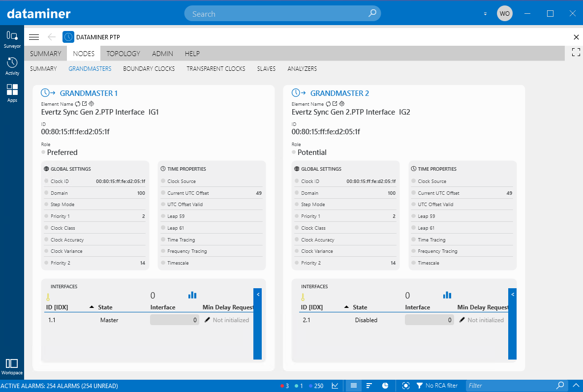The image size is (583, 392).
Task: Click the active alarms count text
Action: coord(60,386)
